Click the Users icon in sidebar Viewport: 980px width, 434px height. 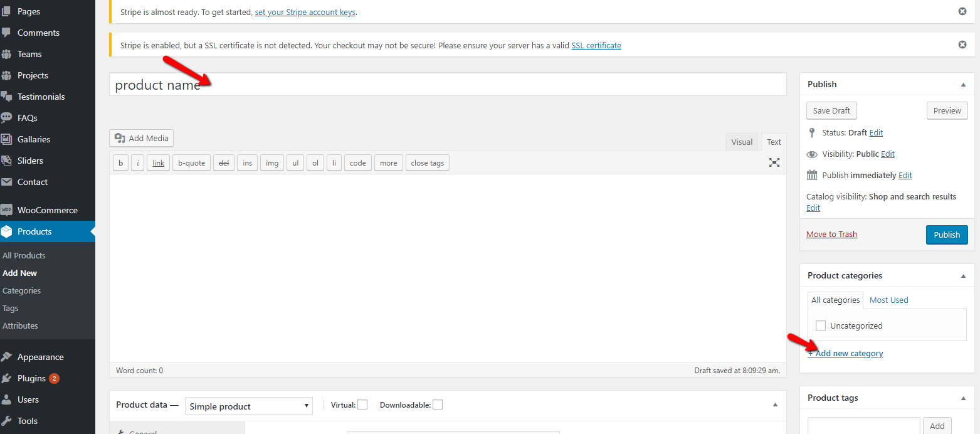[x=7, y=400]
